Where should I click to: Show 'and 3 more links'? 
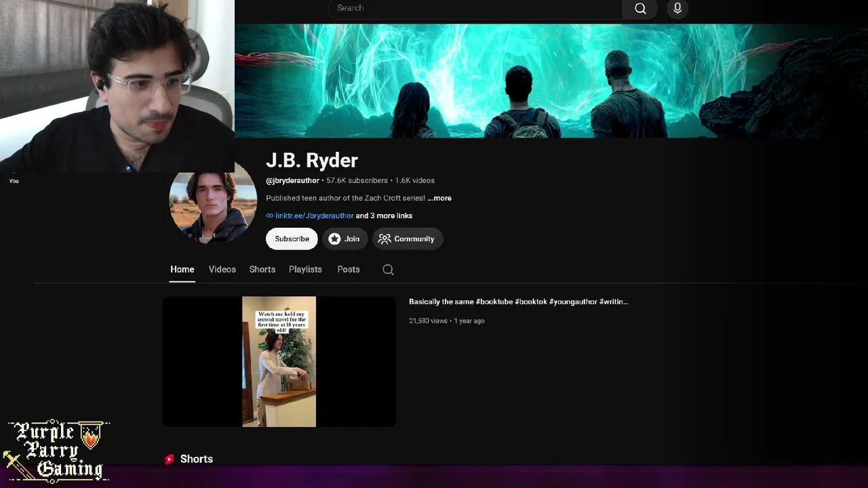pos(384,216)
